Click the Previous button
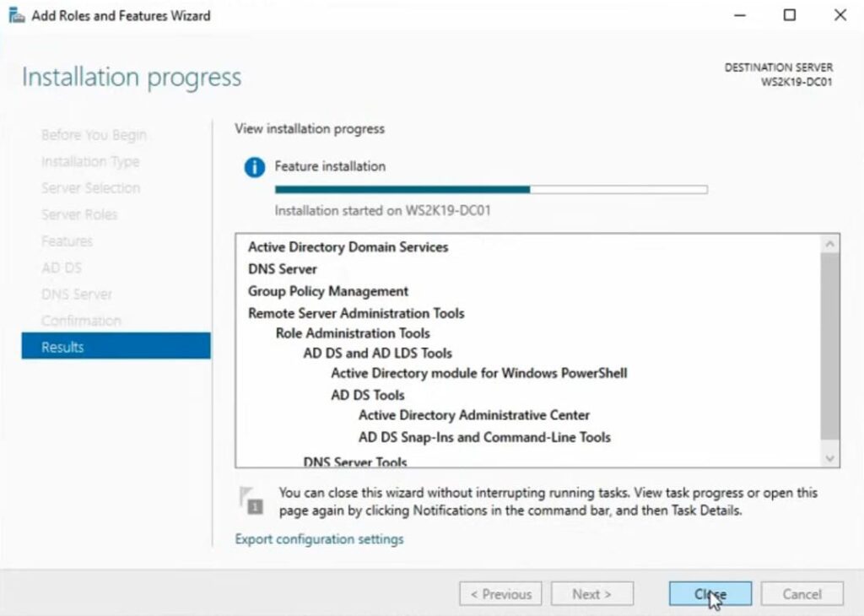864x616 pixels. coord(500,594)
